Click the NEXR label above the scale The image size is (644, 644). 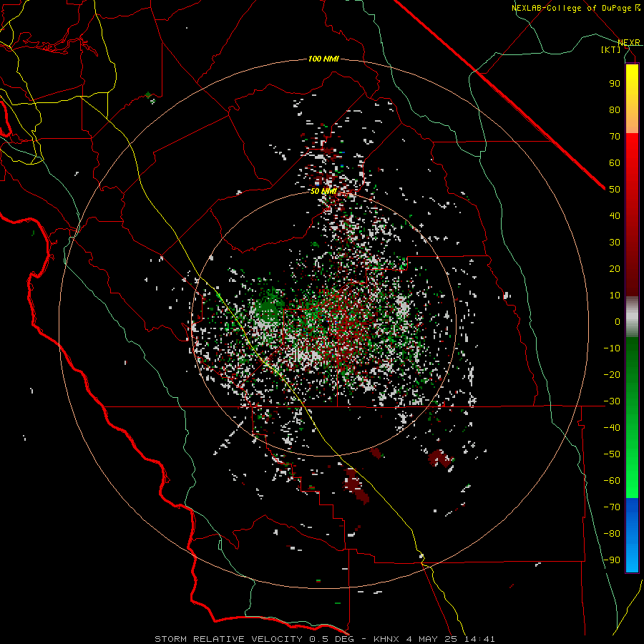click(628, 43)
